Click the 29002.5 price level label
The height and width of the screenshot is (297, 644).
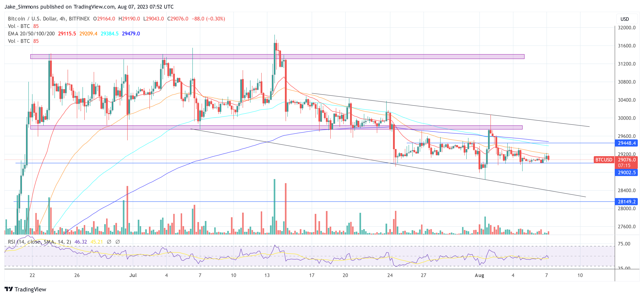tap(626, 172)
